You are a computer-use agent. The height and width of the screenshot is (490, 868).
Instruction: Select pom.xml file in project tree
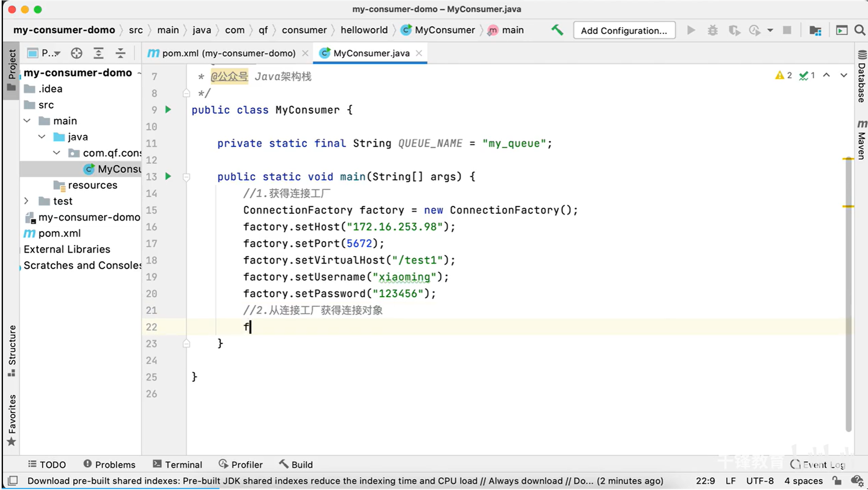pyautogui.click(x=59, y=233)
